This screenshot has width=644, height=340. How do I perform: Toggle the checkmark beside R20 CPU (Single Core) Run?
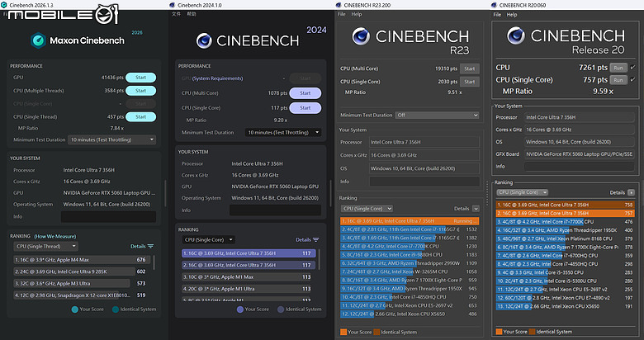pyautogui.click(x=632, y=80)
